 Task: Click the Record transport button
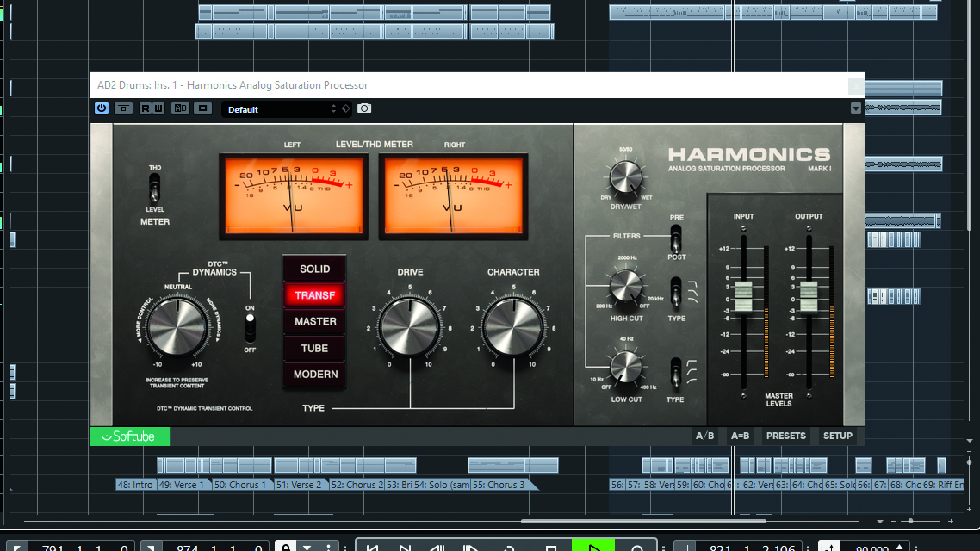click(x=636, y=548)
